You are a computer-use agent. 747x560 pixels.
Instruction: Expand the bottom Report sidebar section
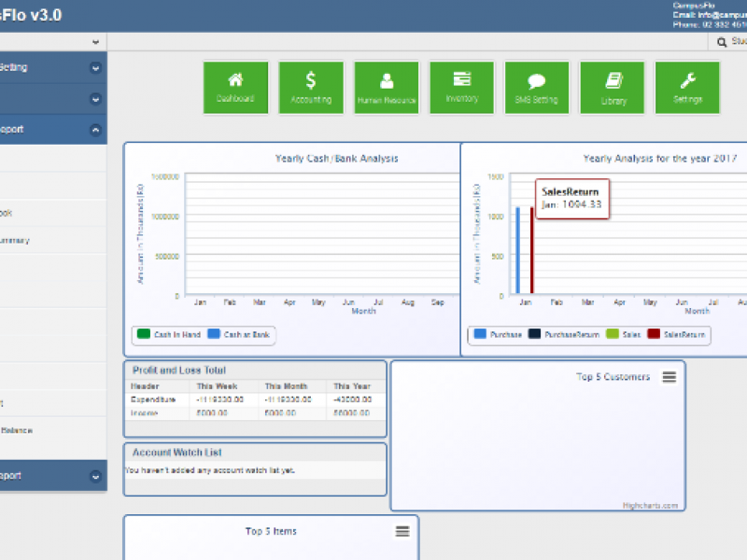coord(95,476)
